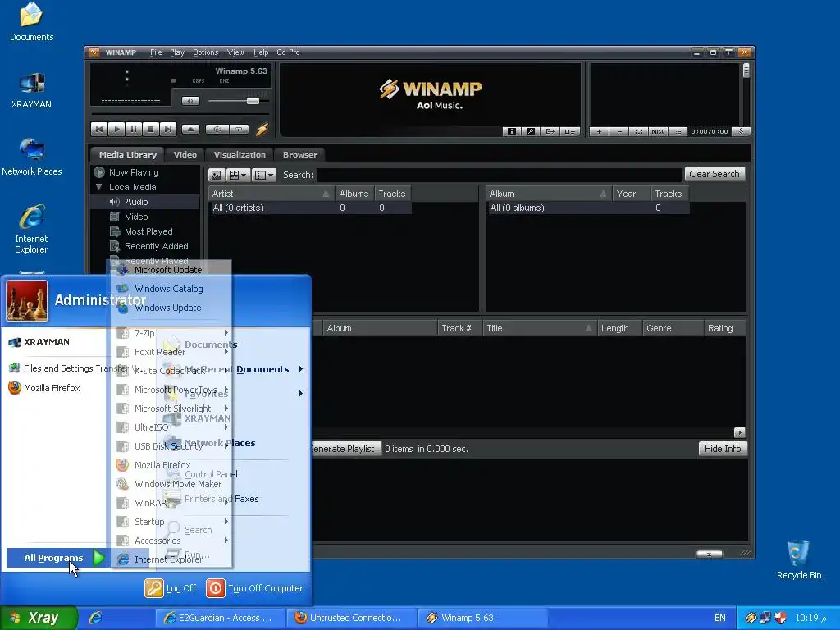Select Recently Added in library tree
The height and width of the screenshot is (630, 840).
click(156, 246)
